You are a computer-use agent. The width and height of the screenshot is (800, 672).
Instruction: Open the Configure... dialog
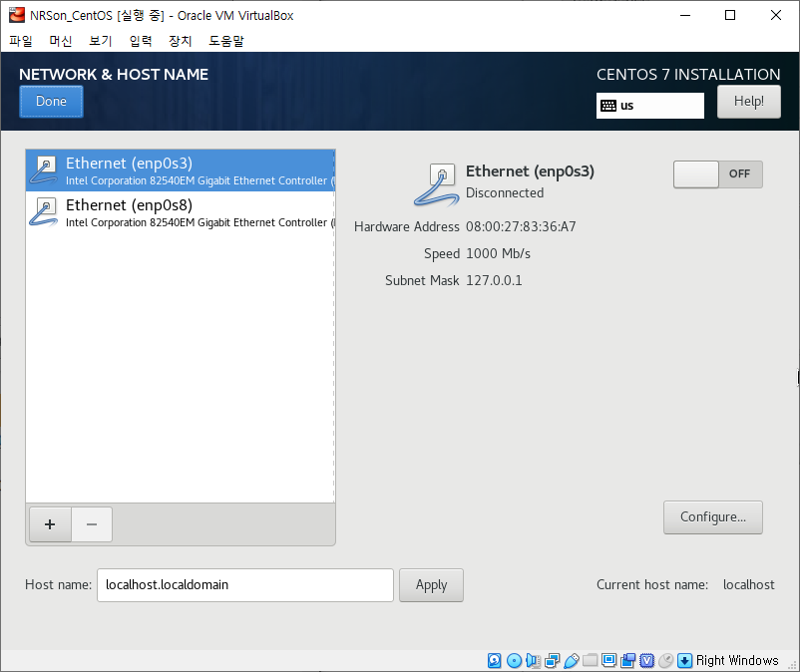click(x=713, y=517)
